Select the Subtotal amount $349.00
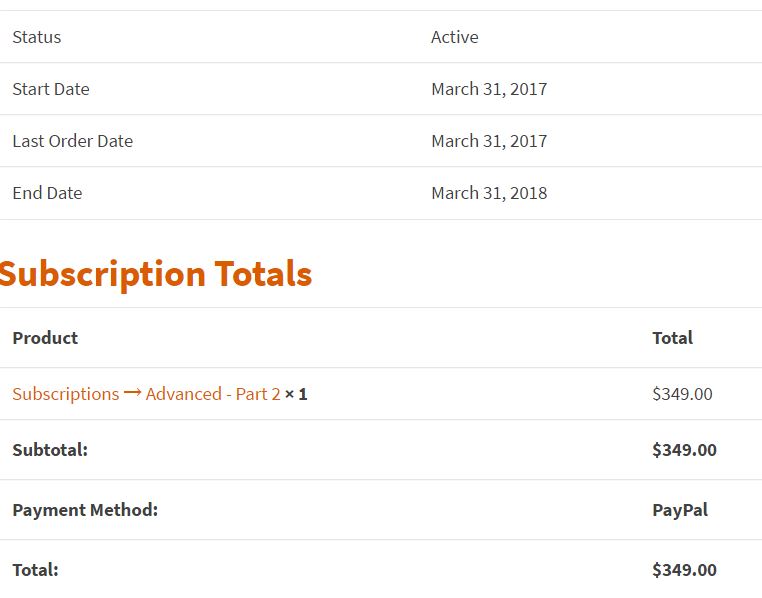Image resolution: width=762 pixels, height=598 pixels. tap(684, 450)
